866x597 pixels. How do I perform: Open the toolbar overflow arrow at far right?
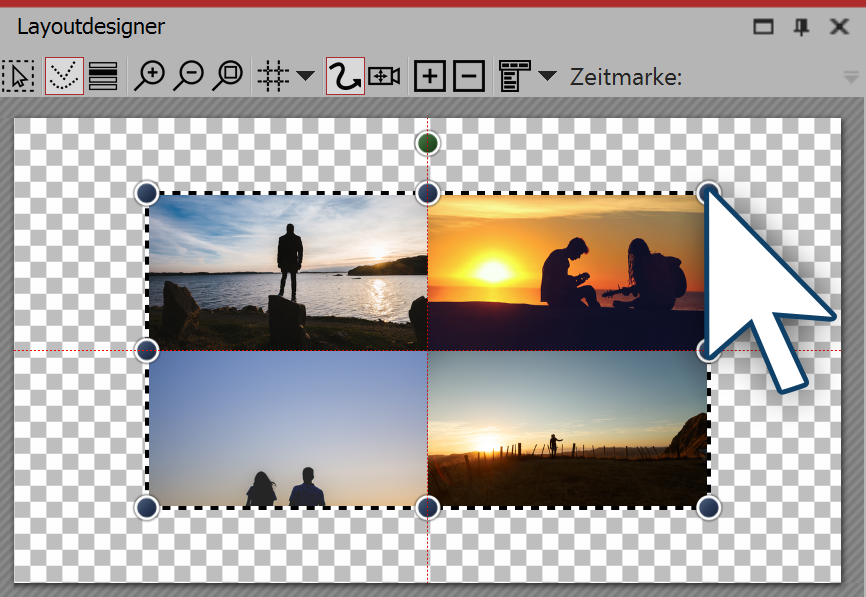(x=850, y=78)
